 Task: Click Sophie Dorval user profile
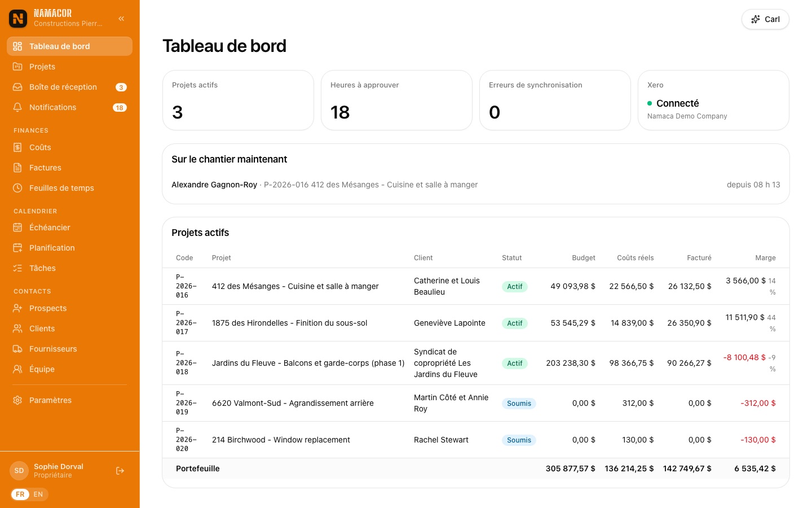(59, 471)
